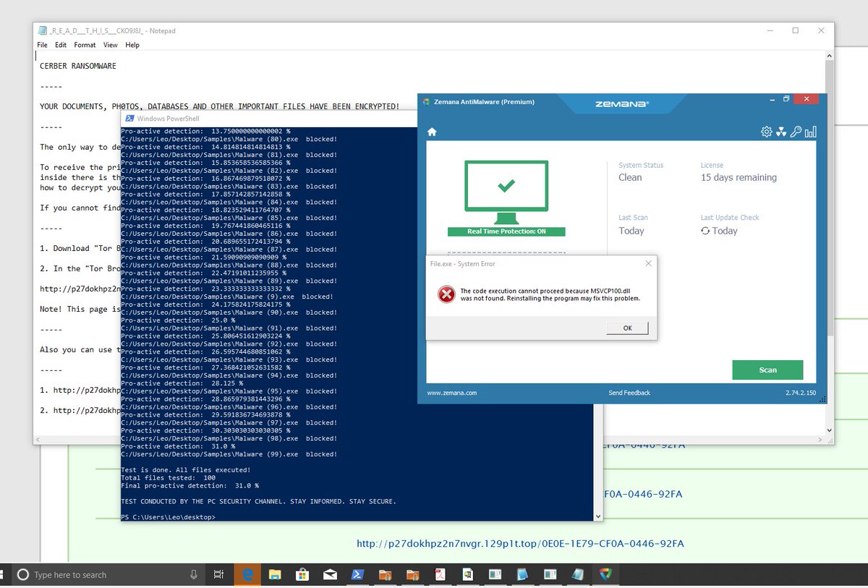Close the File.exe System Error dialog
This screenshot has height=588, width=868.
click(648, 263)
